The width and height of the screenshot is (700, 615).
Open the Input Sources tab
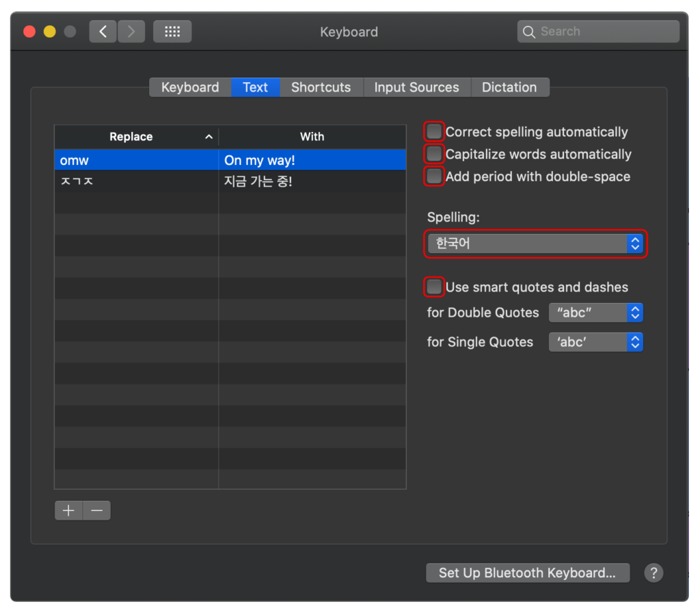click(x=416, y=88)
